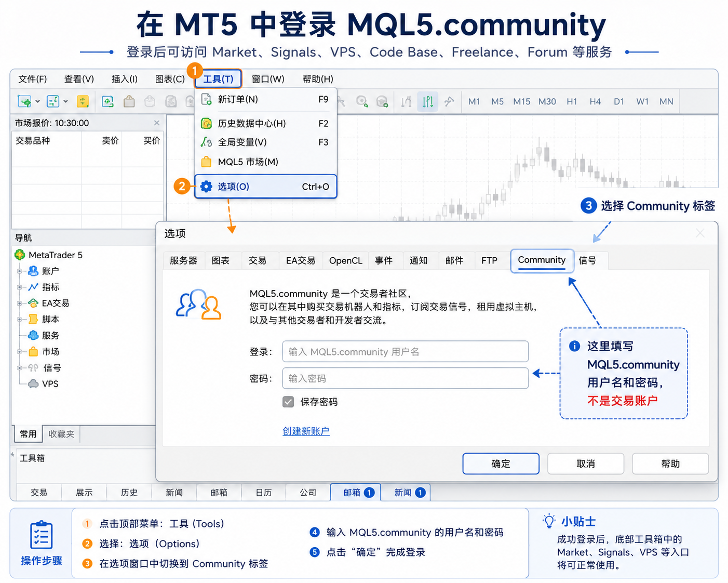
Task: Open the 收藏夹 tab in Navigator
Action: (x=61, y=434)
